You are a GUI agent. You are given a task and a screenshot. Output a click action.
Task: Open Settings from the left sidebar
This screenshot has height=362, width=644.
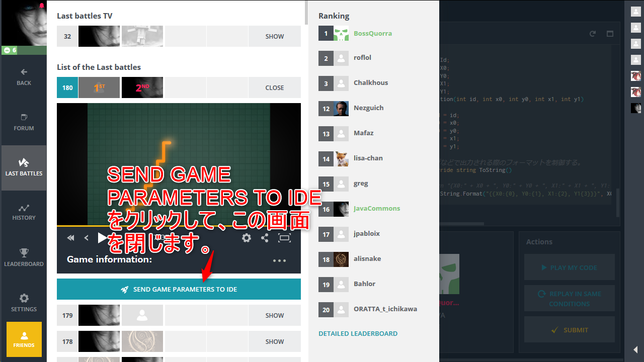click(x=24, y=303)
